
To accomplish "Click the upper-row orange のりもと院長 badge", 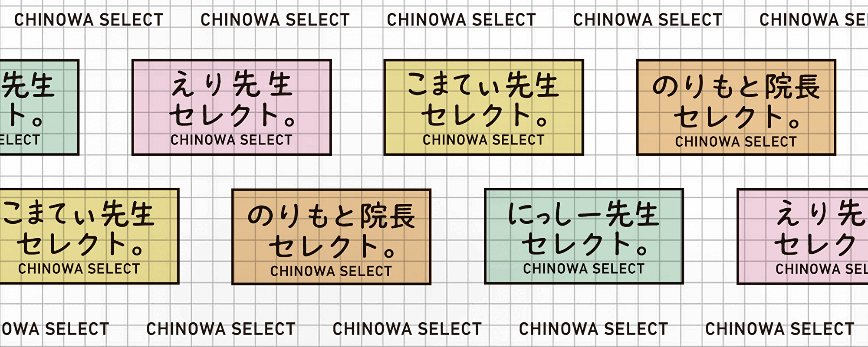I will (736, 107).
